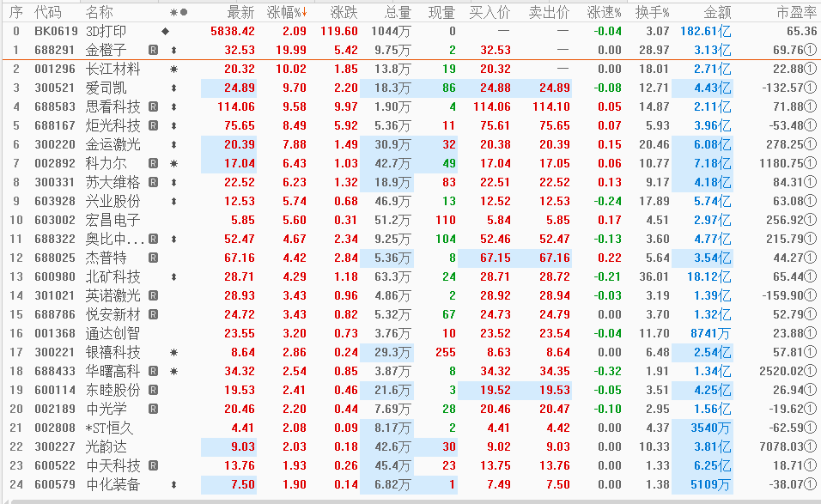This screenshot has width=821, height=504.
Task: Click the diamond marker in 3D打印 row
Action: (165, 31)
